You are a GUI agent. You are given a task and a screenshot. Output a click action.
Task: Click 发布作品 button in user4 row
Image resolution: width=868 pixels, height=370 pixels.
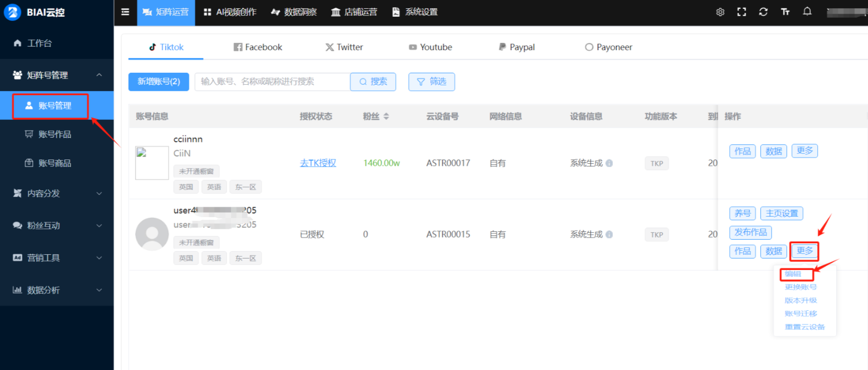[750, 232]
